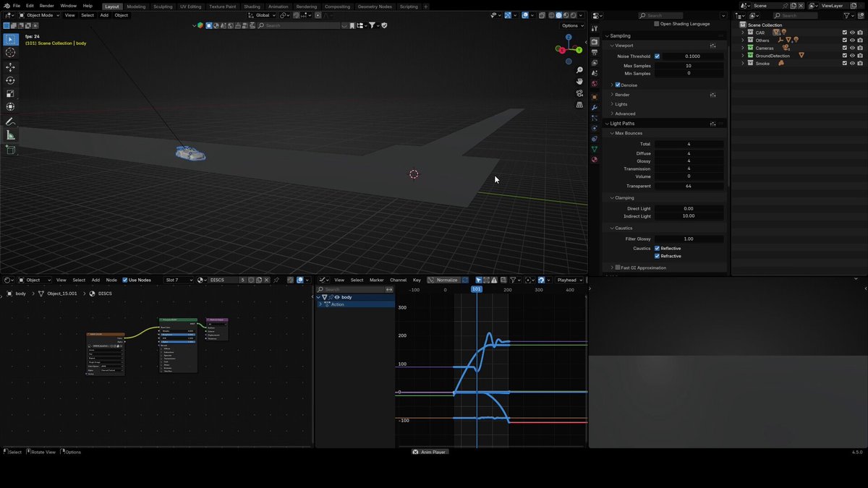This screenshot has height=488, width=868.
Task: Expand the Advanced subpanel
Action: (x=612, y=114)
